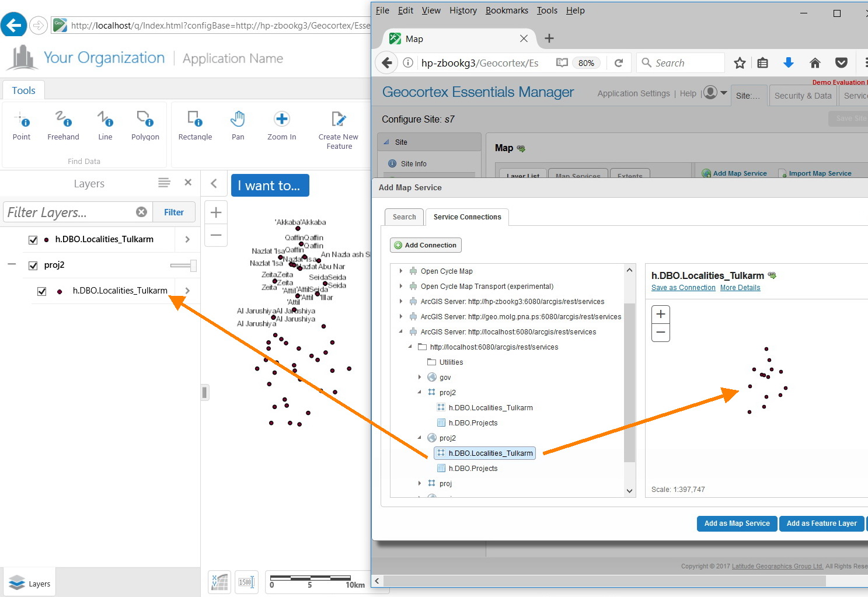Expand Open Cycle Map Transport (experimental)
The image size is (868, 597).
click(x=400, y=286)
